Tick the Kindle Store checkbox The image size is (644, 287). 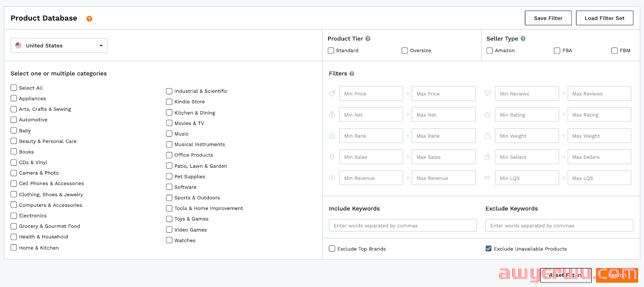169,102
